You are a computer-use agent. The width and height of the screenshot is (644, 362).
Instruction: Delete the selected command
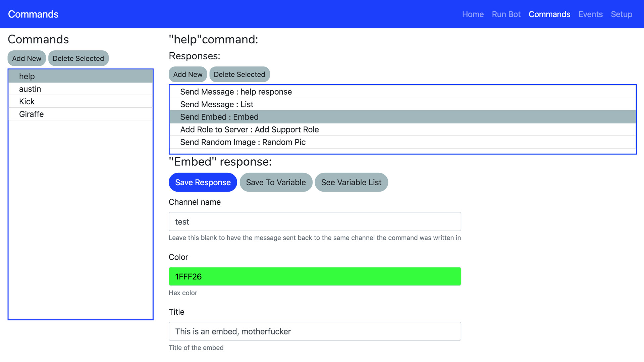click(78, 58)
